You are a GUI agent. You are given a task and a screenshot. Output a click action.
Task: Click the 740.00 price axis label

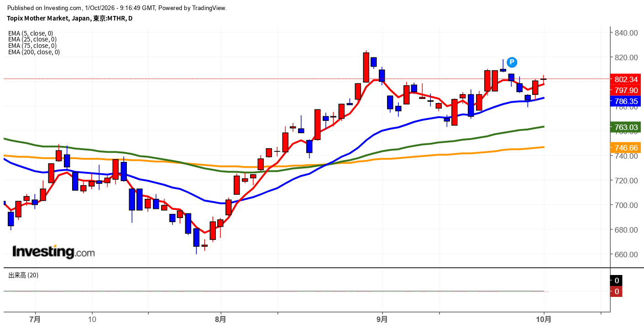tap(626, 156)
